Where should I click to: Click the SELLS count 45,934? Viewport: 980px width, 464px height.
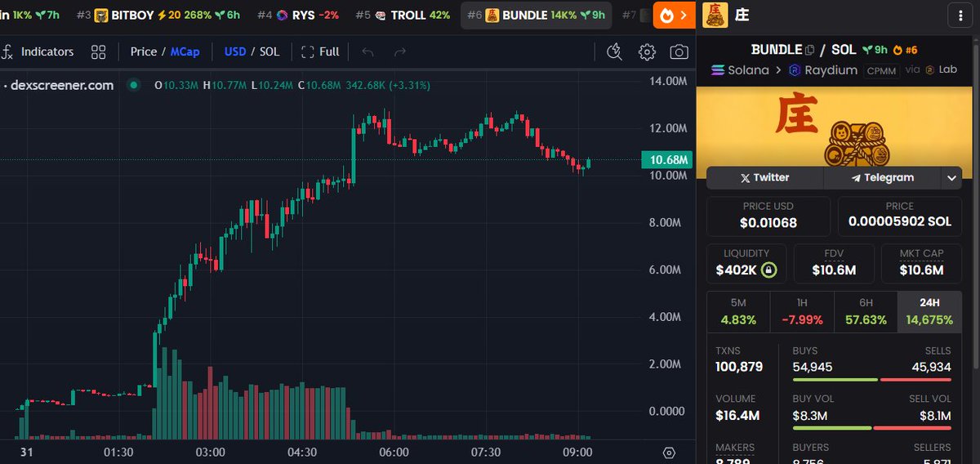tap(932, 367)
